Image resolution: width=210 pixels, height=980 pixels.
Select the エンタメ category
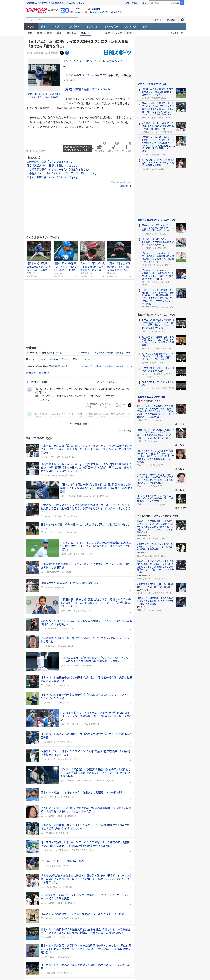click(x=71, y=33)
